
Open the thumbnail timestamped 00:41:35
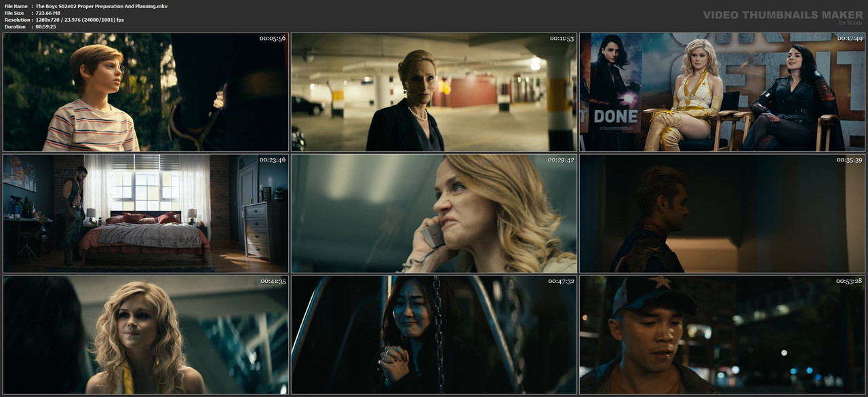pyautogui.click(x=146, y=335)
